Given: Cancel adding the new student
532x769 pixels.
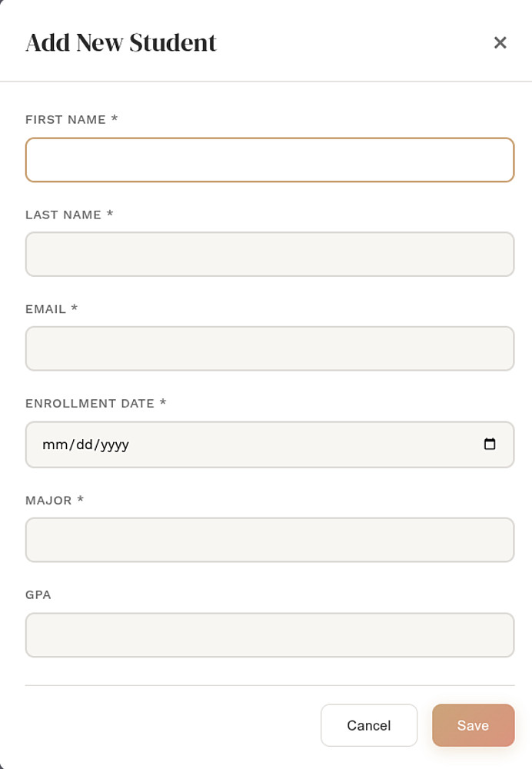Looking at the screenshot, I should [369, 725].
